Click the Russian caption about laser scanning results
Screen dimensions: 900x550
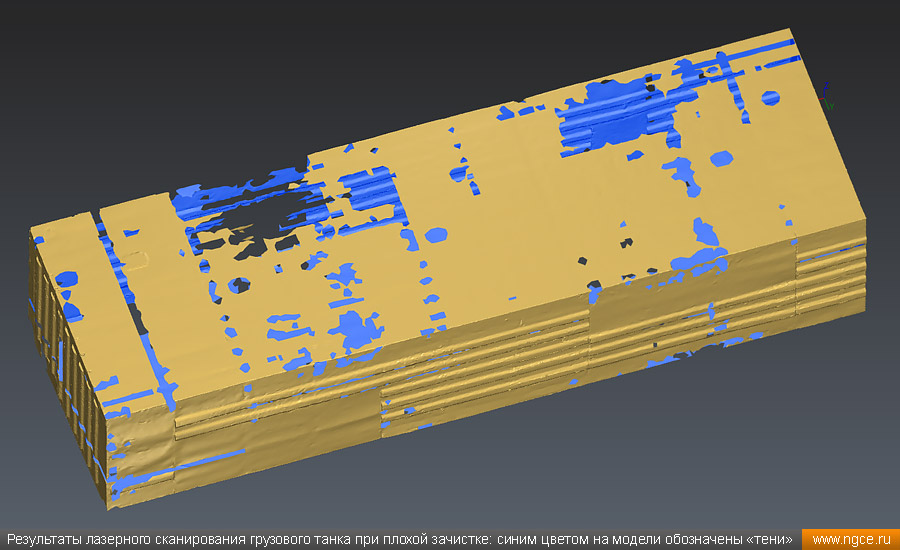(x=399, y=540)
